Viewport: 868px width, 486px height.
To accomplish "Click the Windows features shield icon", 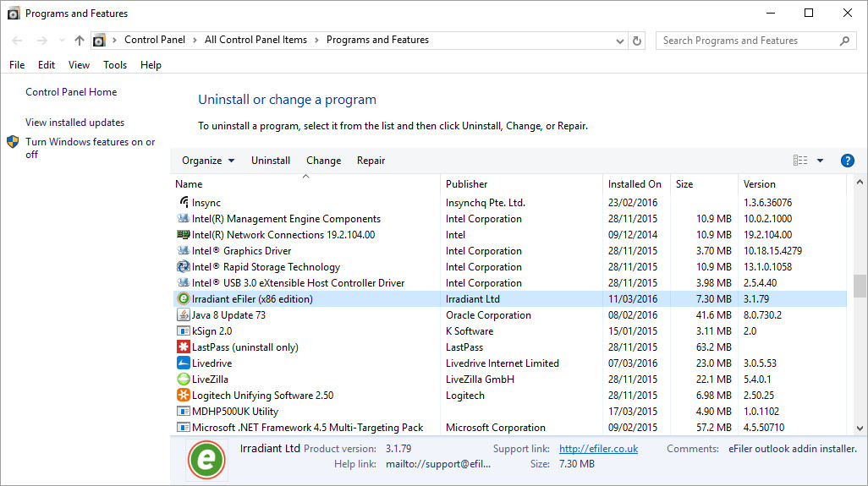I will pyautogui.click(x=13, y=142).
